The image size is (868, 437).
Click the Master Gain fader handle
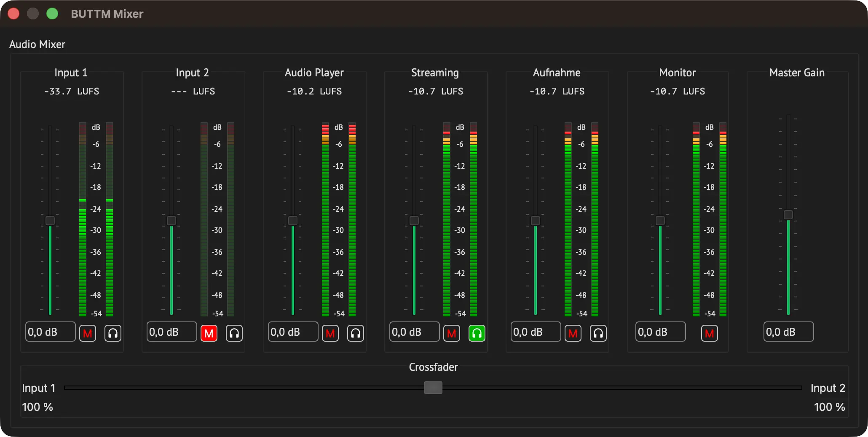point(788,215)
